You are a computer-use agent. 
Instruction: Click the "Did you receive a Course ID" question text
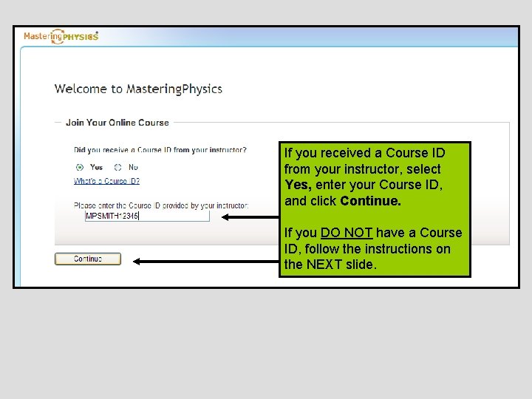[x=160, y=150]
